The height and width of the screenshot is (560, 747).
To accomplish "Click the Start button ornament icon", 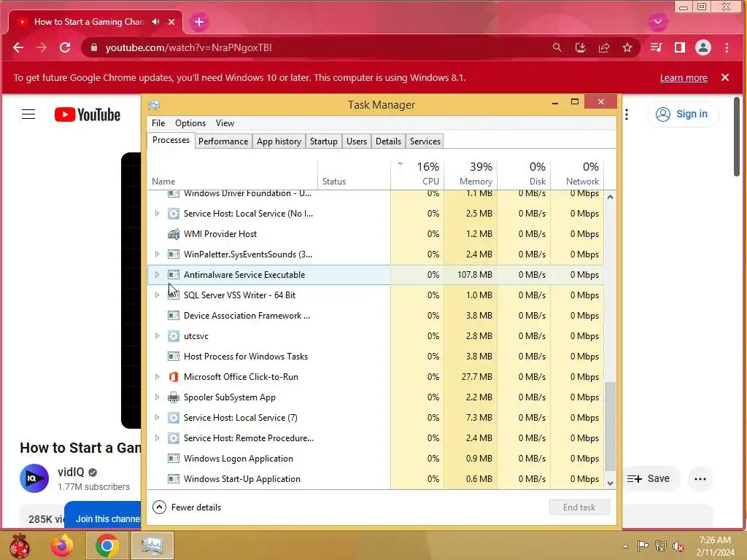I will point(20,545).
